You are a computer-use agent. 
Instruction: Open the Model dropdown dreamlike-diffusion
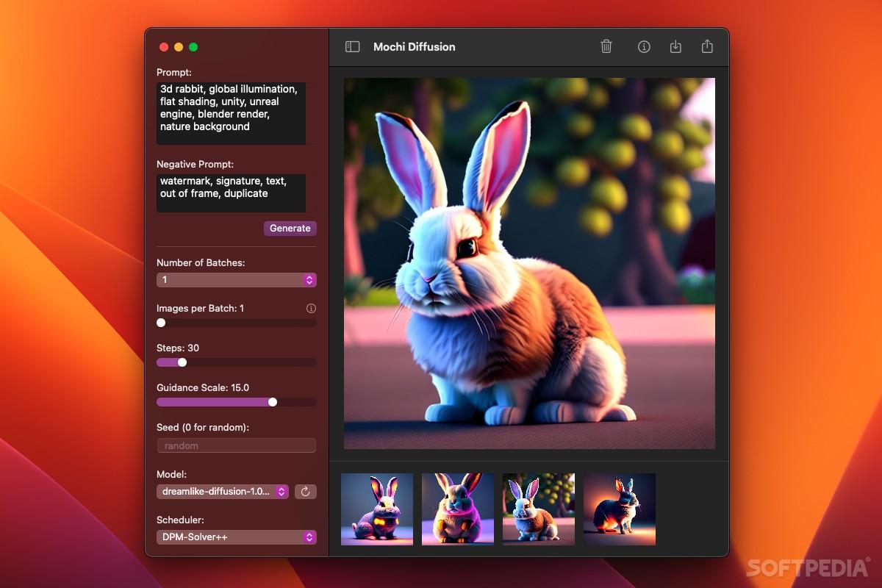click(222, 492)
